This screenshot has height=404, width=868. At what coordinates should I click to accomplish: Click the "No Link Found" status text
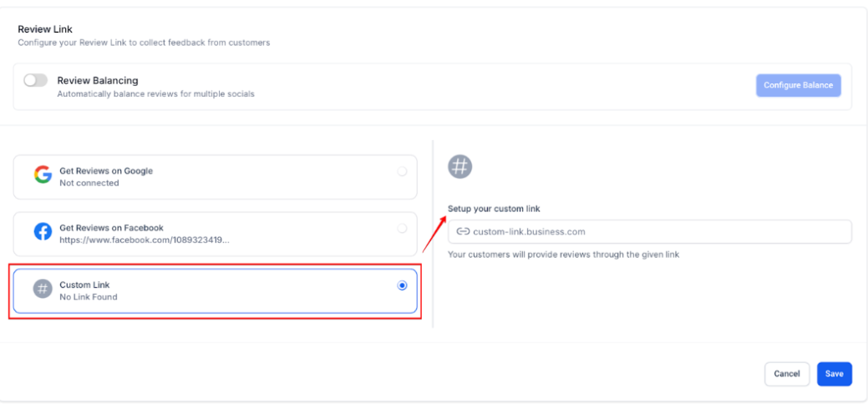(x=89, y=297)
